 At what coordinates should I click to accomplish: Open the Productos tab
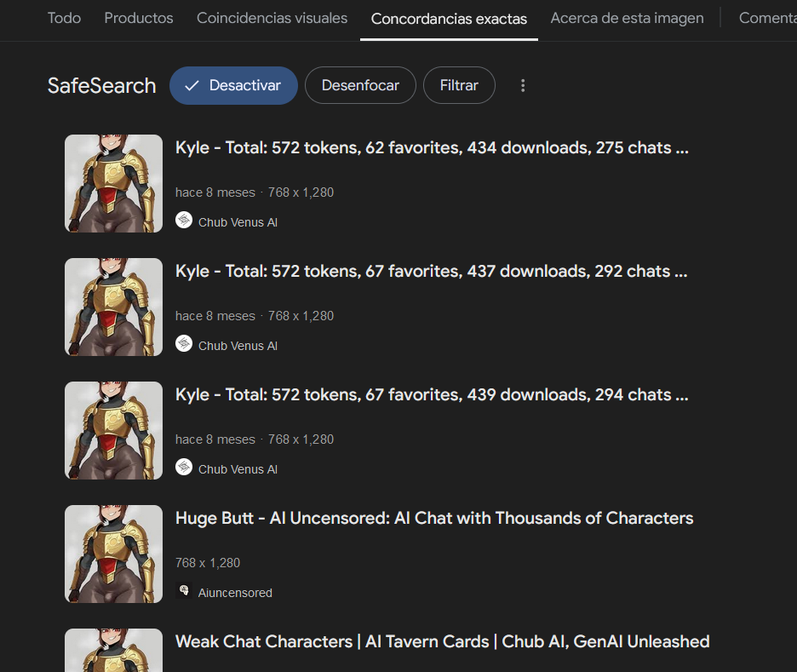[x=139, y=18]
